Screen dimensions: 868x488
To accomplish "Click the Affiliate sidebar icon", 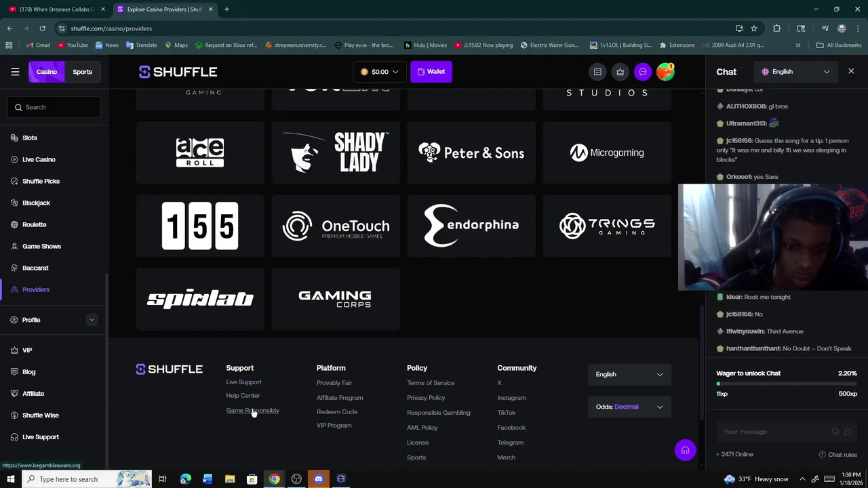I will pos(14,394).
